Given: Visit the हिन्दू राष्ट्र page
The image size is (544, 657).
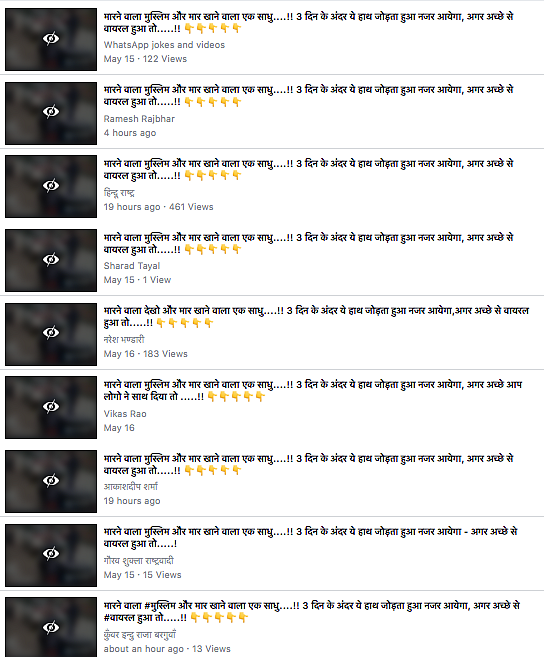Looking at the screenshot, I should click(x=119, y=193).
